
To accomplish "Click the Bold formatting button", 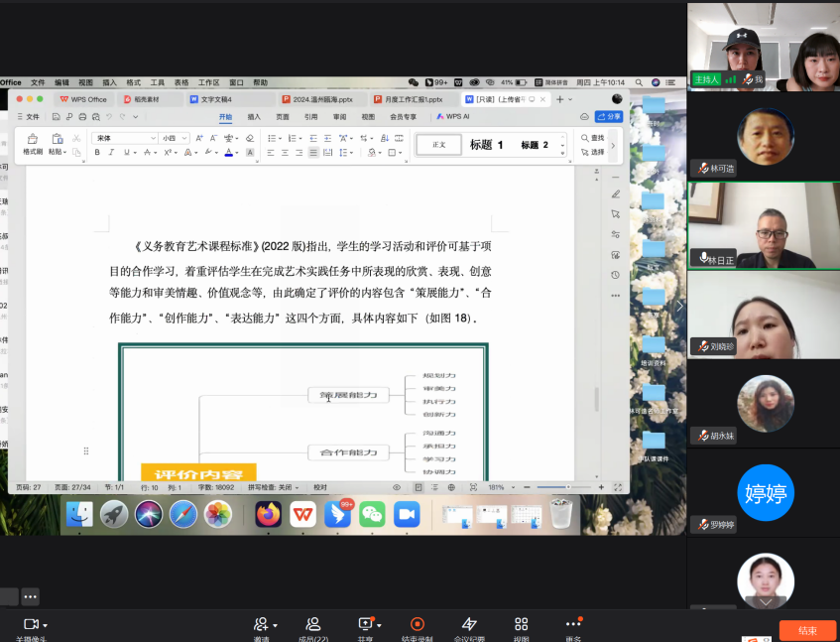I will 97,153.
